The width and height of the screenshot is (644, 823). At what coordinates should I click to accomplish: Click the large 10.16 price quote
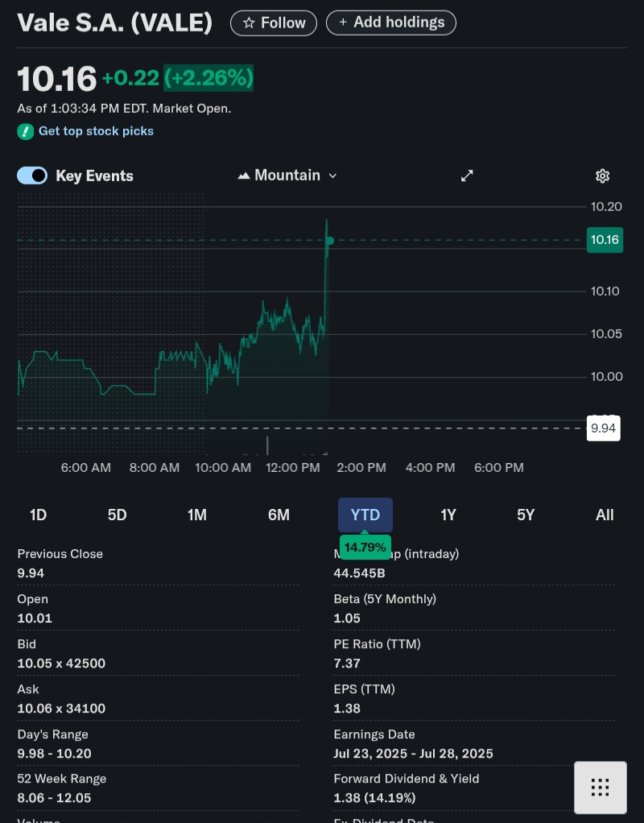click(56, 79)
